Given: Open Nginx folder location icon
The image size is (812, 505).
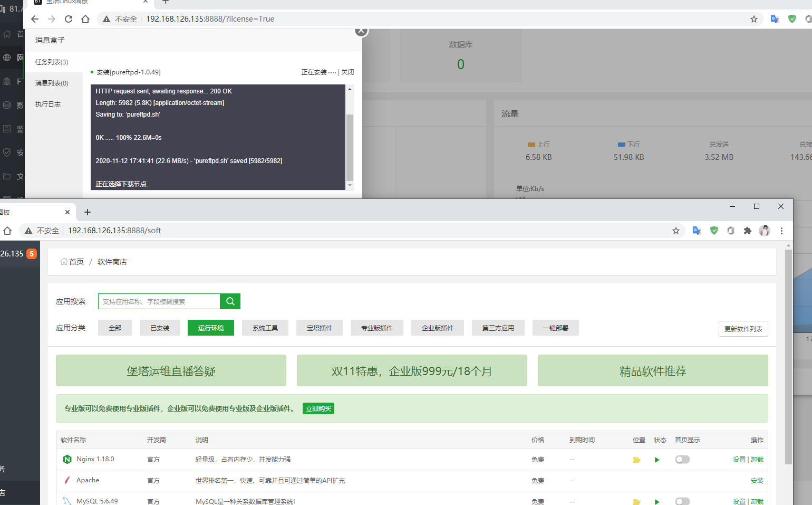Looking at the screenshot, I should click(x=636, y=460).
